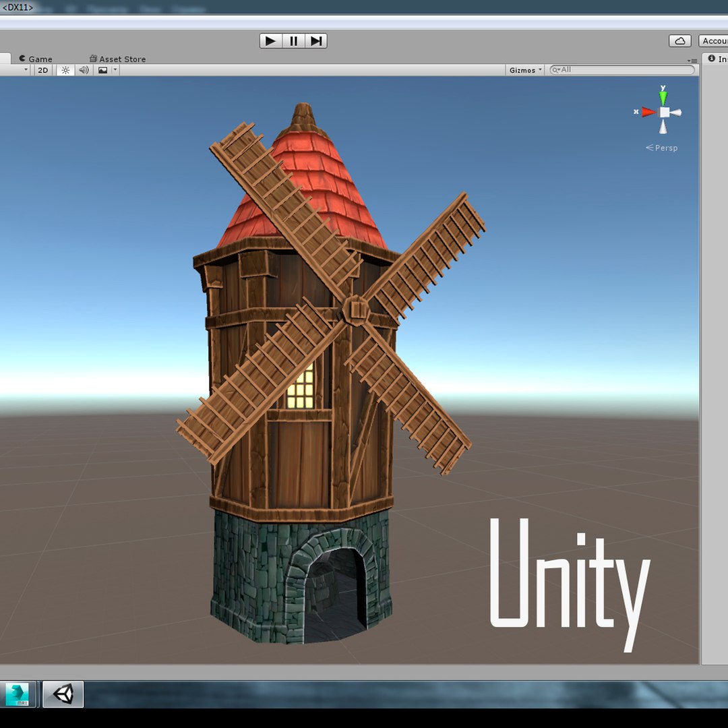Toggle Persp projection label
Screen dimensions: 728x728
tap(662, 148)
